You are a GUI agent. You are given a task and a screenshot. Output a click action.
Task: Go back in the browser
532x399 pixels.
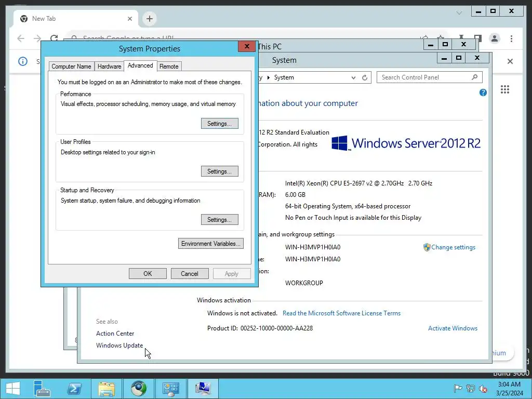click(21, 38)
